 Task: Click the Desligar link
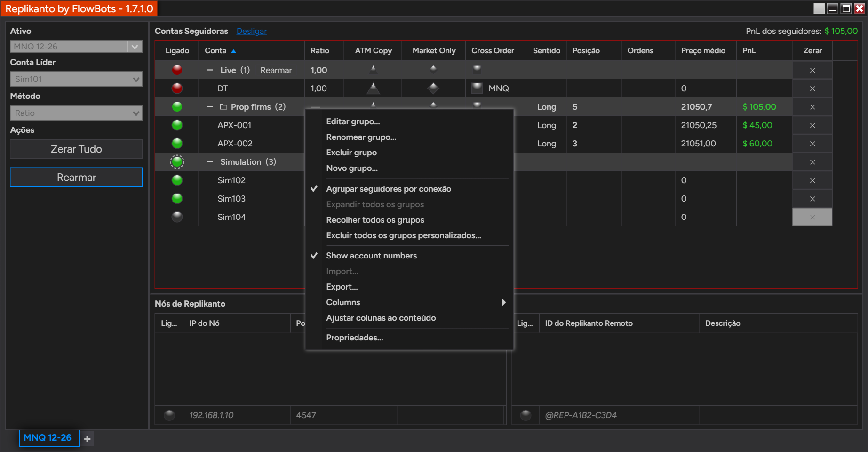click(x=251, y=31)
